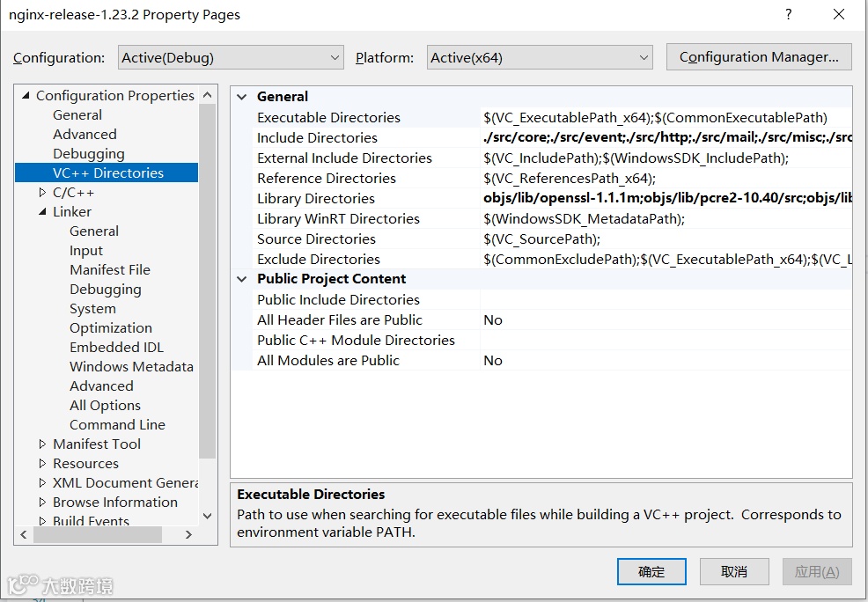
Task: Click the tree horizontal scroll-left arrow
Action: tap(23, 534)
